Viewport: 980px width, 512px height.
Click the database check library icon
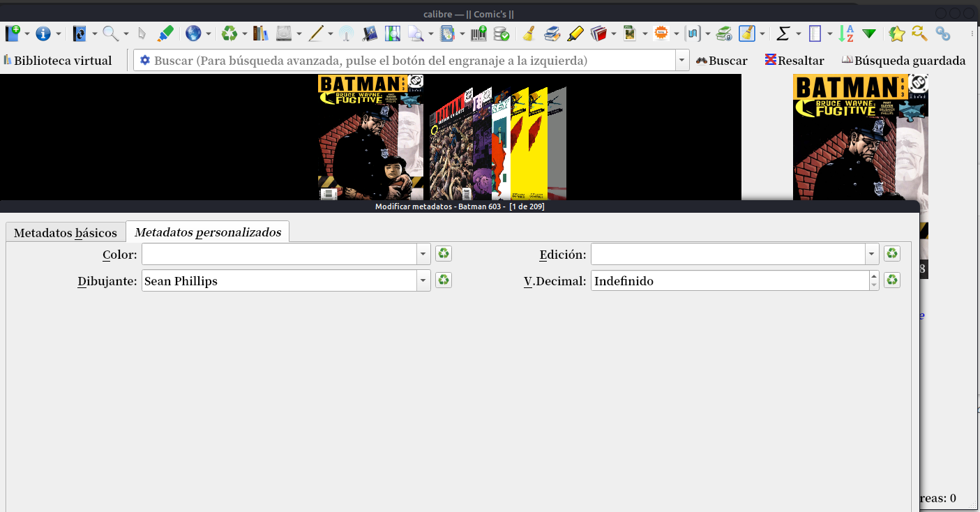(501, 33)
